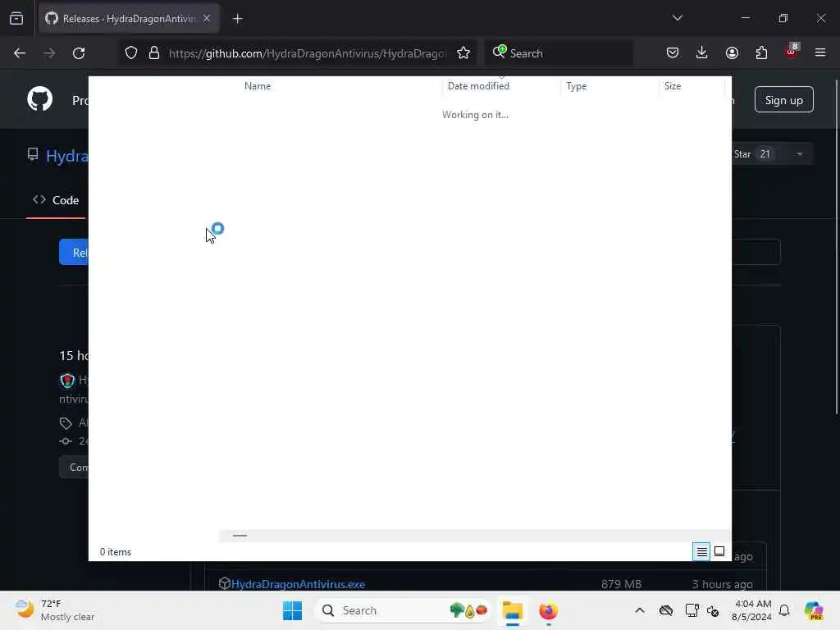The width and height of the screenshot is (840, 630).
Task: Open the Code tab on GitHub
Action: click(56, 200)
